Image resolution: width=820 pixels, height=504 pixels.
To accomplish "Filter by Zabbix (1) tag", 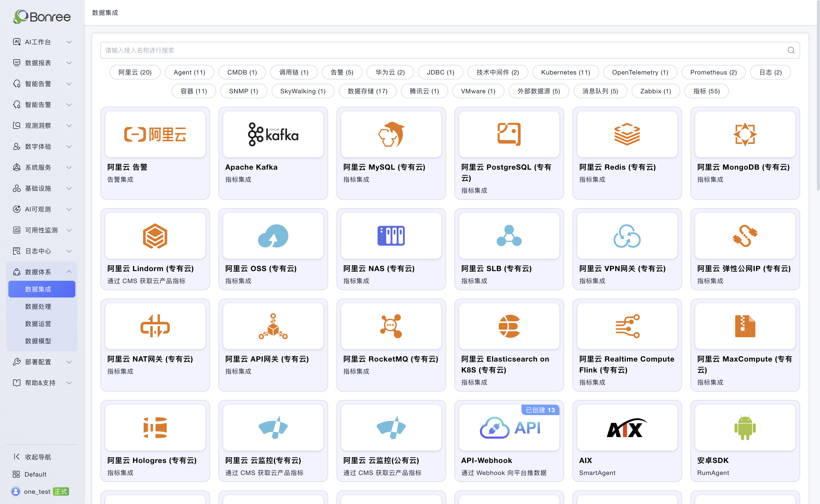I will coord(656,91).
